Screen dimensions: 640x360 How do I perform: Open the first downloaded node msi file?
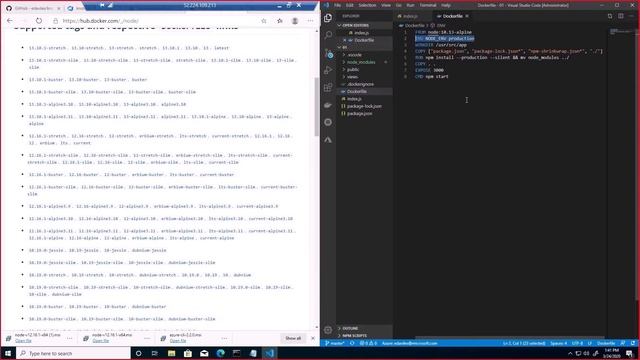23,341
